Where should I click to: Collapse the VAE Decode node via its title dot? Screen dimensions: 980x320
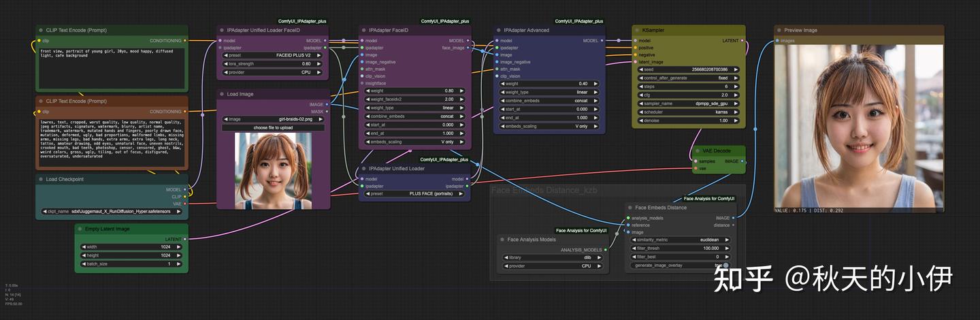pos(698,150)
